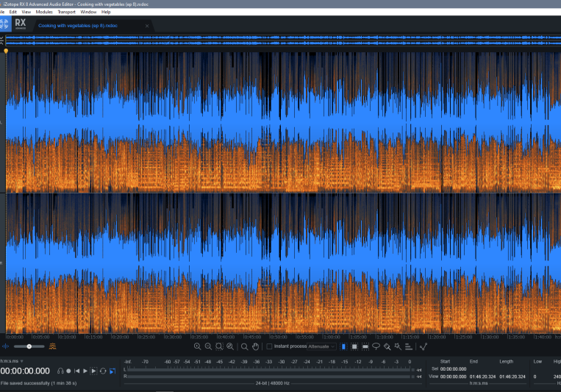This screenshot has width=561, height=392.
Task: Click the right channel R level meter
Action: [268, 377]
